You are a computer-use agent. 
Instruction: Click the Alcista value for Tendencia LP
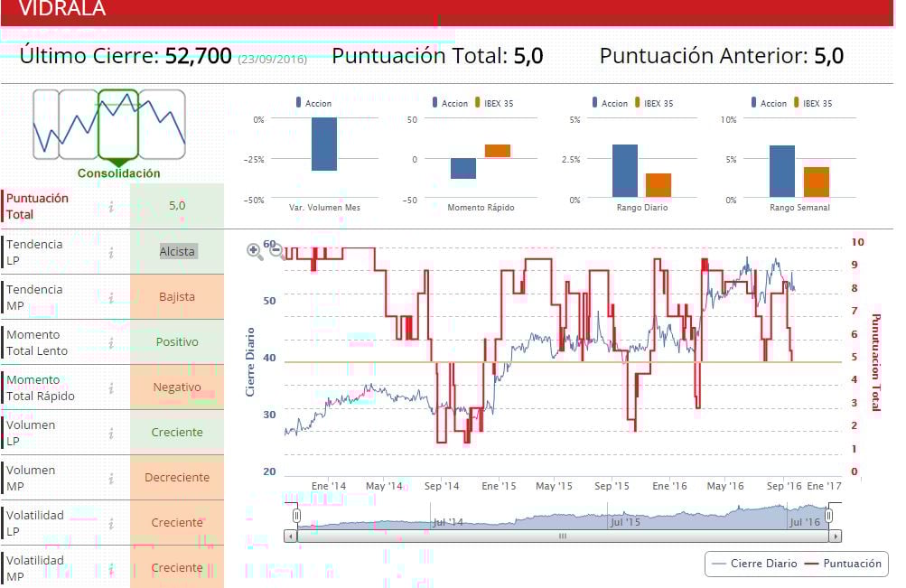(177, 251)
